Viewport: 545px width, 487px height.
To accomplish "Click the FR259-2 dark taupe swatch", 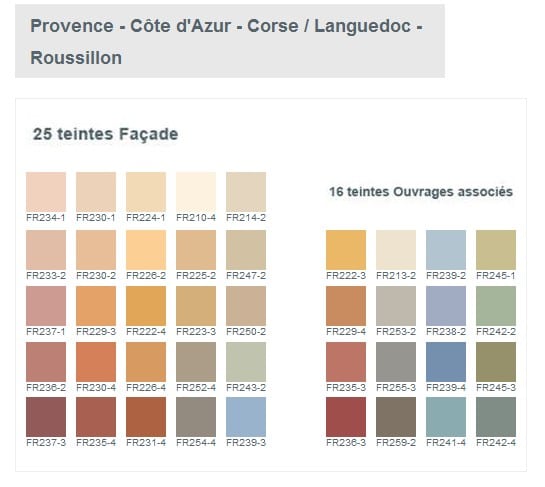I will click(x=396, y=417).
